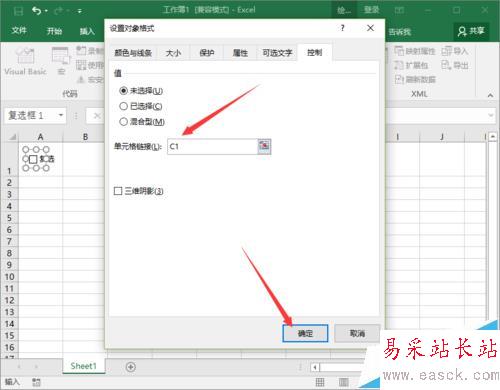The image size is (500, 390).
Task: Expand the formula bar with the right chevron
Action: click(490, 115)
